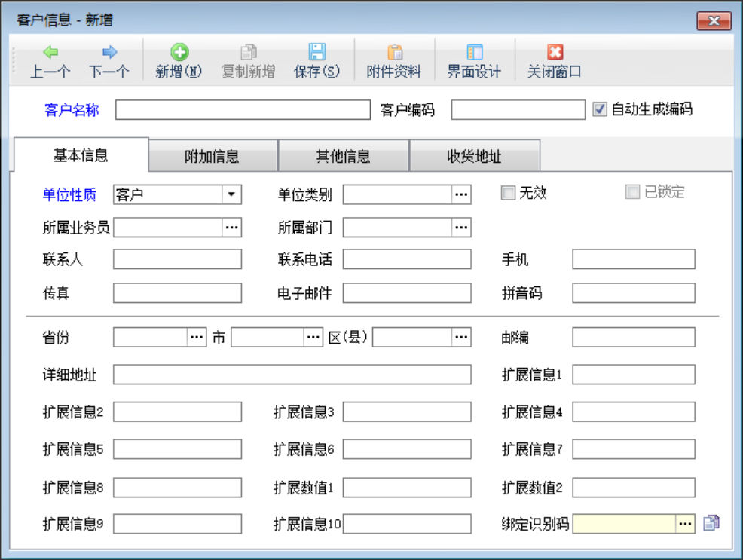Open 附件资料 attachments icon
Screen dimensions: 743x560
394,53
